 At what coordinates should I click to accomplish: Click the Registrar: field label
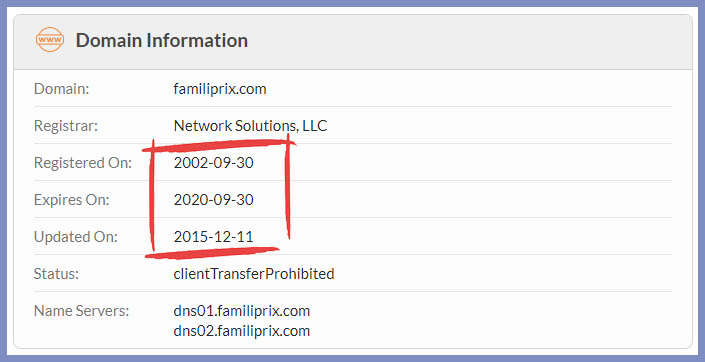pos(66,126)
